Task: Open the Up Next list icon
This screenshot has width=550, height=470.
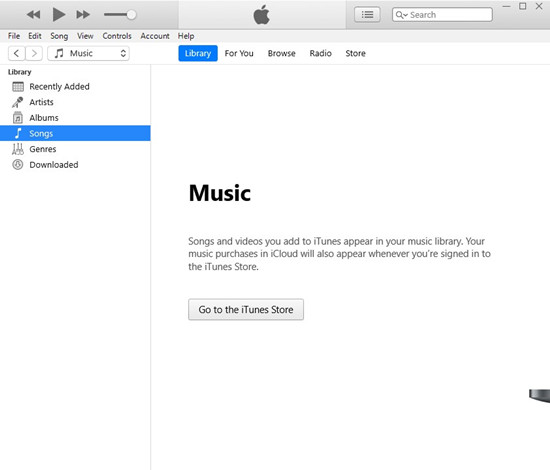Action: [x=367, y=15]
